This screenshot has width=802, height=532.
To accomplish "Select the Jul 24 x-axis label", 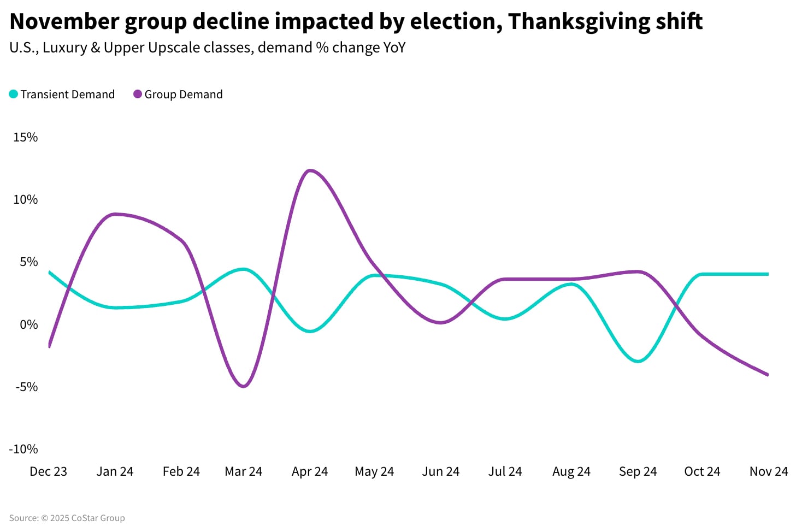I will click(x=505, y=471).
